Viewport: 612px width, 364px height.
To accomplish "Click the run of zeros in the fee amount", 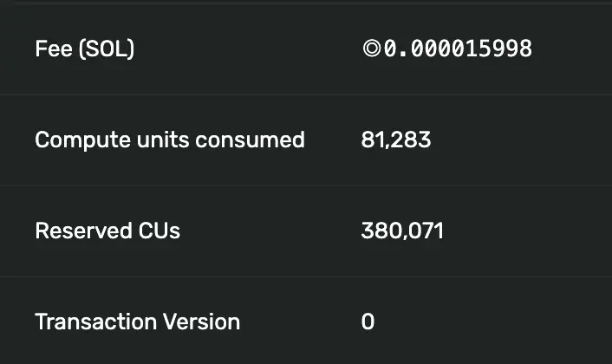I will (x=437, y=49).
